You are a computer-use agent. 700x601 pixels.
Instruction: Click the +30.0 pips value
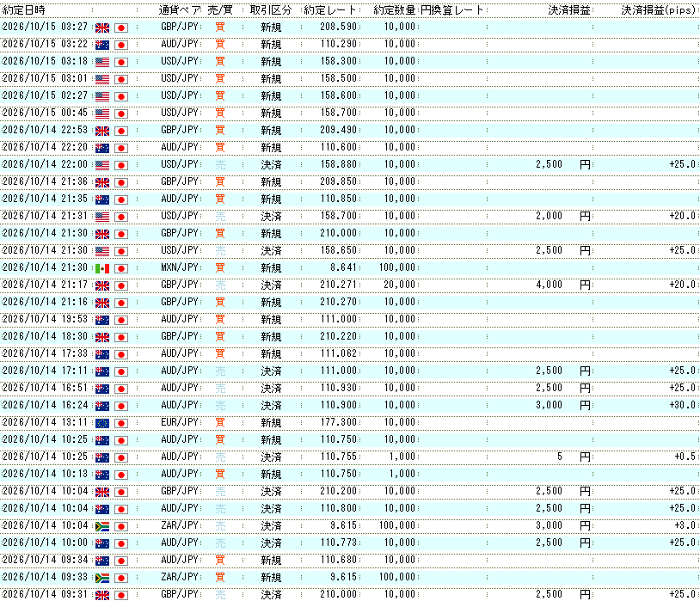click(682, 405)
